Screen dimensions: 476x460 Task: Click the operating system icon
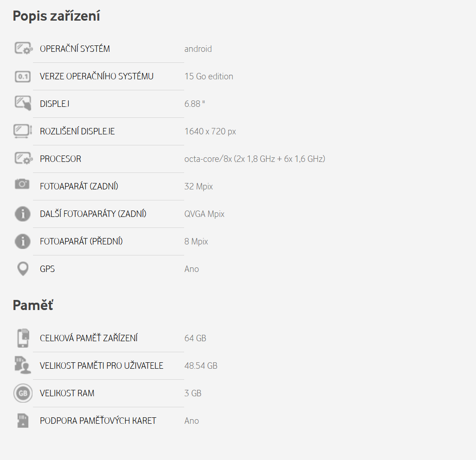coord(23,49)
